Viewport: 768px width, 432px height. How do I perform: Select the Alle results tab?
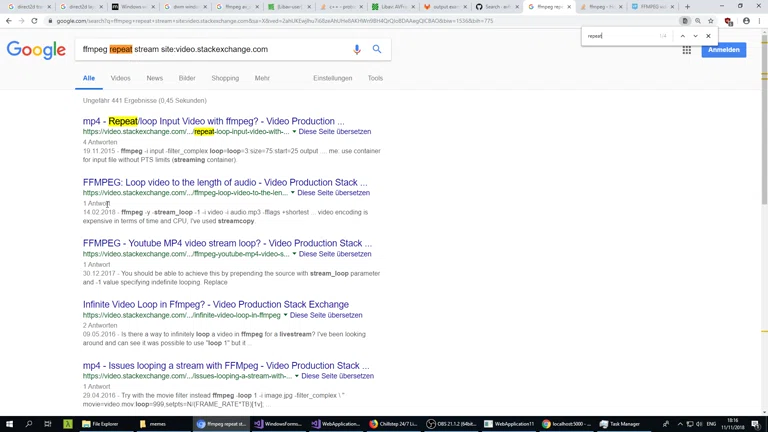click(x=89, y=78)
